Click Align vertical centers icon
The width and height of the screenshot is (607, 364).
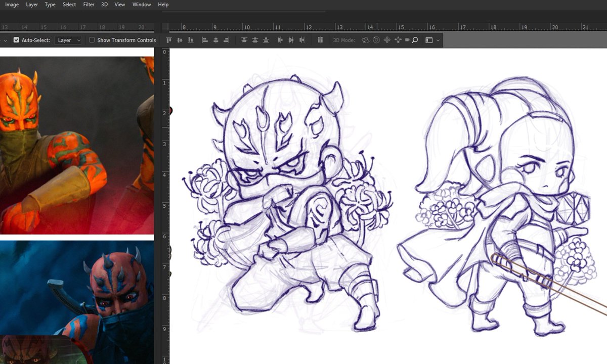click(x=180, y=40)
